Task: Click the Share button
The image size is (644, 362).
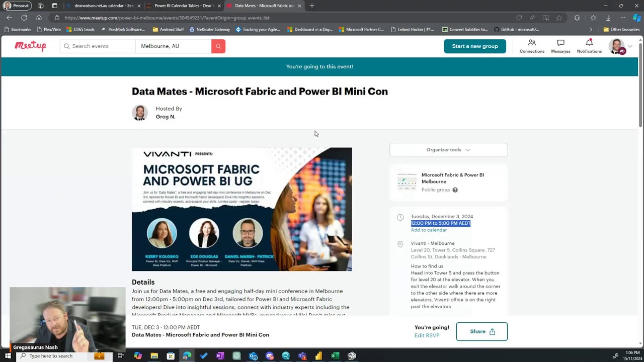Action: point(481,331)
